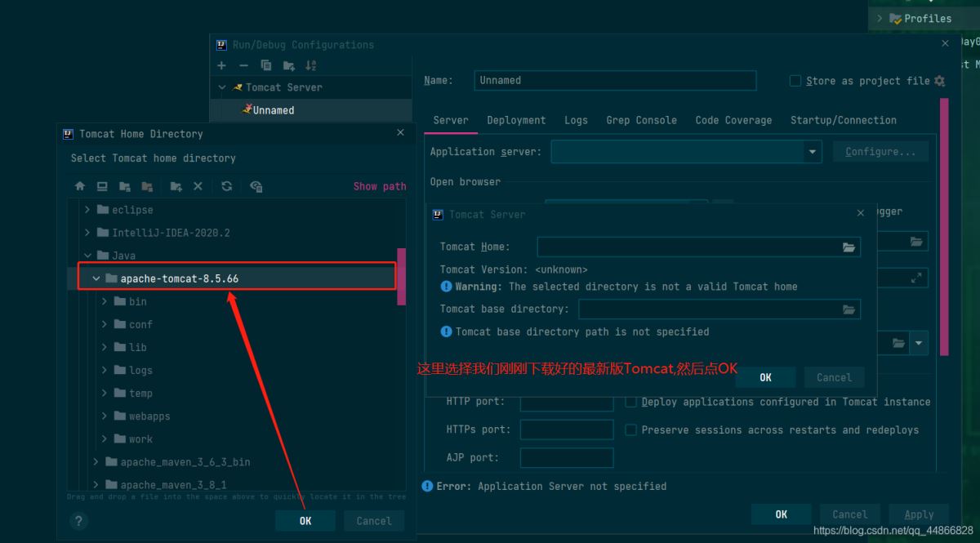The width and height of the screenshot is (980, 543).
Task: Create a new folder in file chooser
Action: 176,186
